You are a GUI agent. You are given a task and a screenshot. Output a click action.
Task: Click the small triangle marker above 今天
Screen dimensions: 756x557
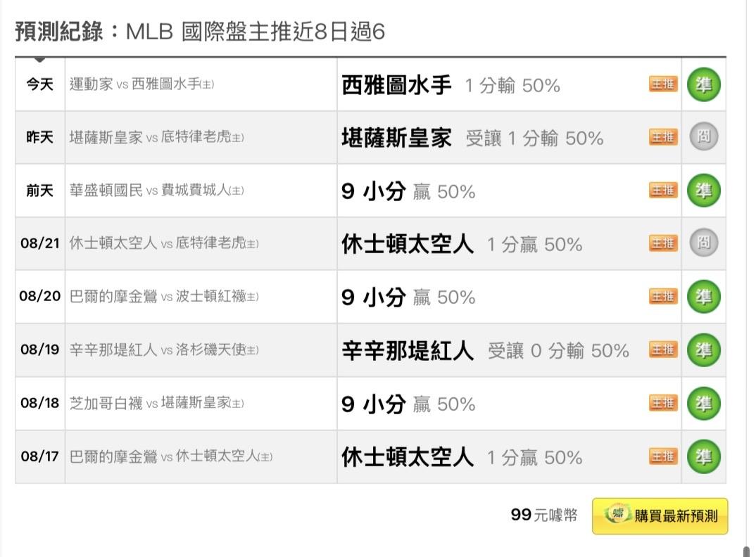click(x=39, y=60)
